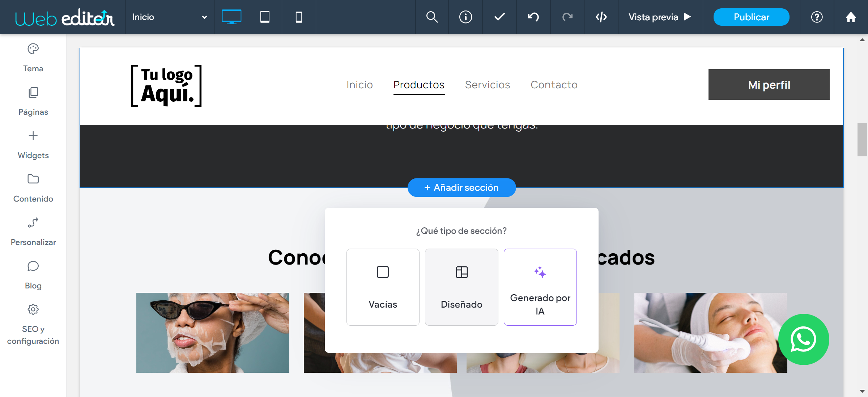Select the facial treatment device image
The image size is (868, 397).
click(711, 333)
